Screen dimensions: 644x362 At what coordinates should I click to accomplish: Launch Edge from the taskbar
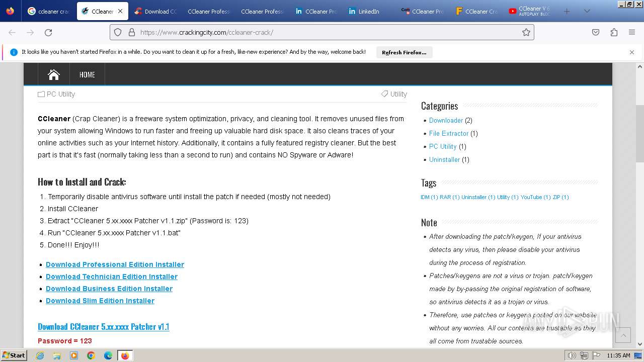[x=108, y=355]
